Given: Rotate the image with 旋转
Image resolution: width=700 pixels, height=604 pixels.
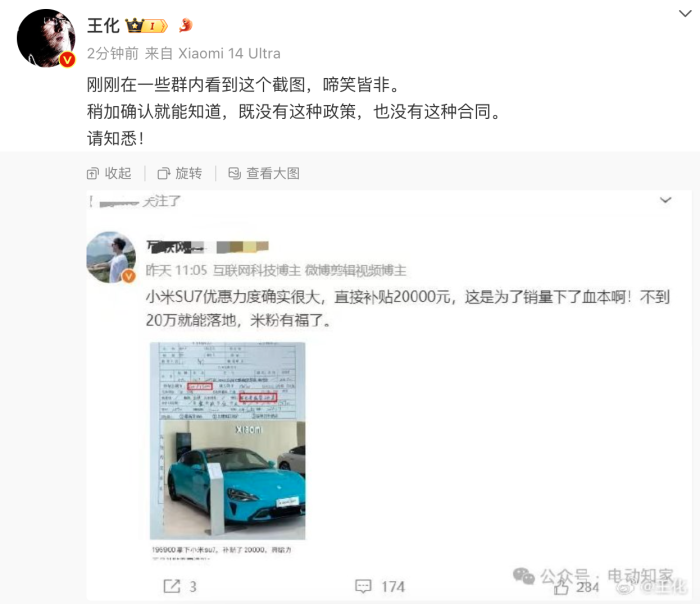Looking at the screenshot, I should [180, 173].
